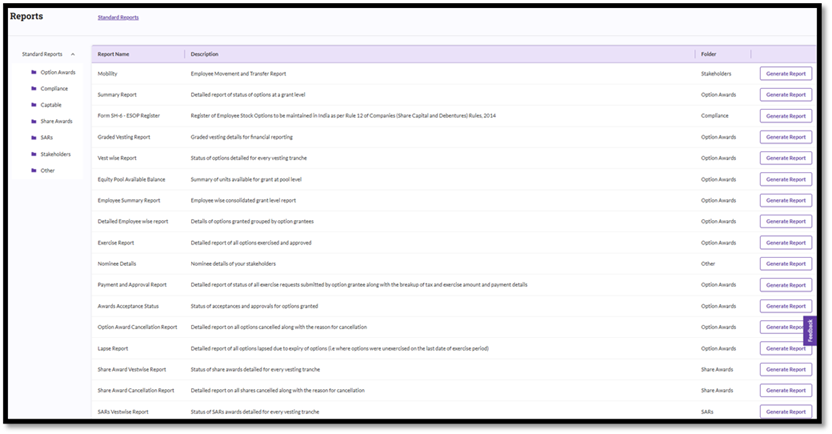Viewport: 832px width, 434px height.
Task: Click the Compliance folder cell in Form SH-6 row
Action: coord(715,116)
